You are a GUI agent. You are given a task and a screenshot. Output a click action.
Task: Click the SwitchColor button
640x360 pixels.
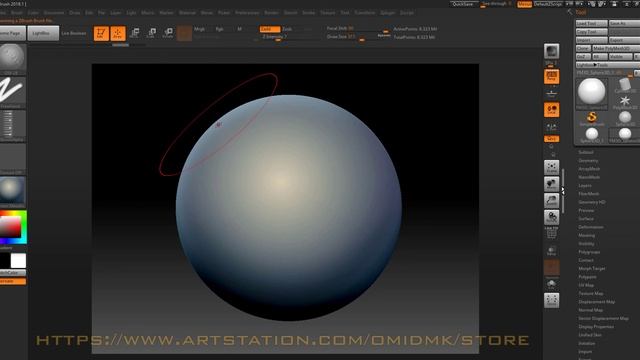click(13, 273)
